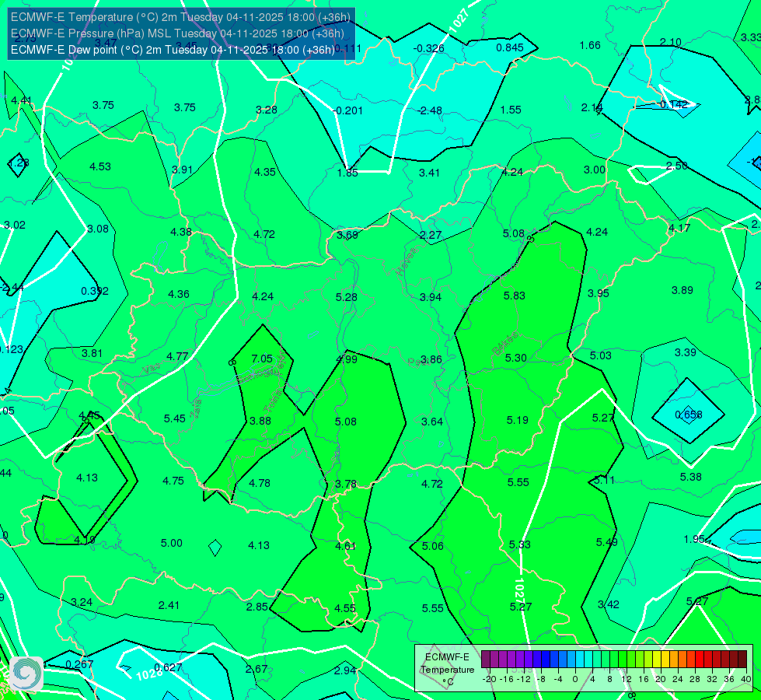This screenshot has width=761, height=700.
Task: Click the 1027 isobar label at top
Action: pos(459,21)
